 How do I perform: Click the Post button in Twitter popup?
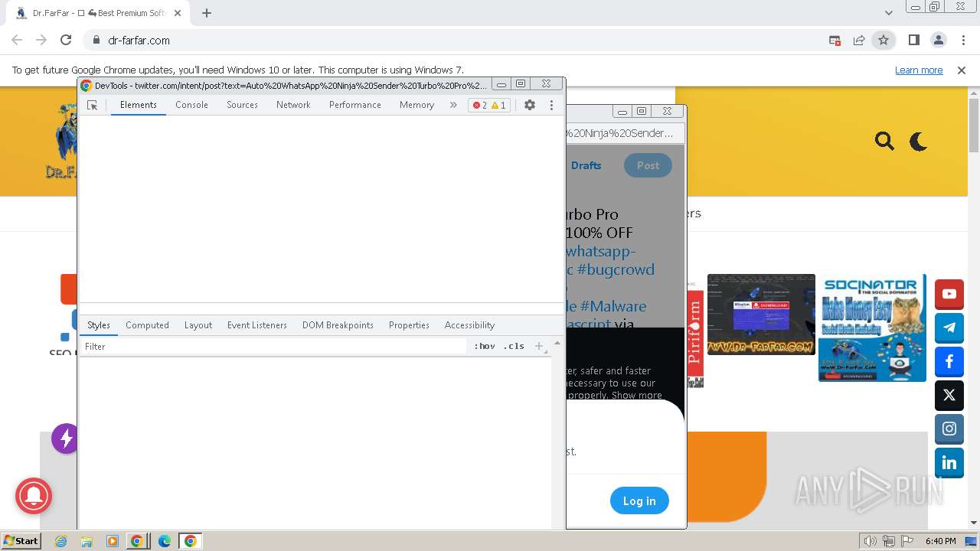(648, 165)
